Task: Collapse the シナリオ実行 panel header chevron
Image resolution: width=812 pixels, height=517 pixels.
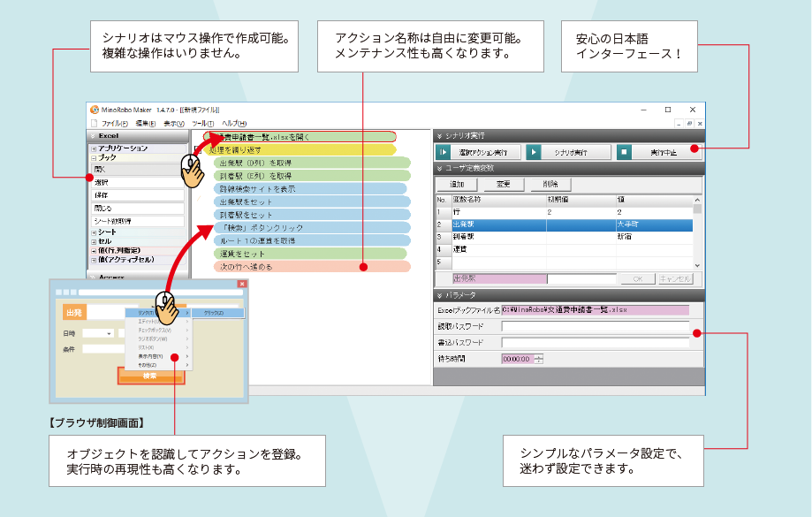Action: click(x=439, y=135)
